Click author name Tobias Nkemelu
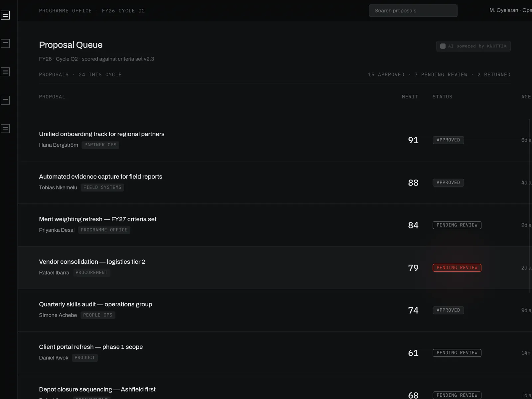This screenshot has width=532, height=399. (x=58, y=188)
